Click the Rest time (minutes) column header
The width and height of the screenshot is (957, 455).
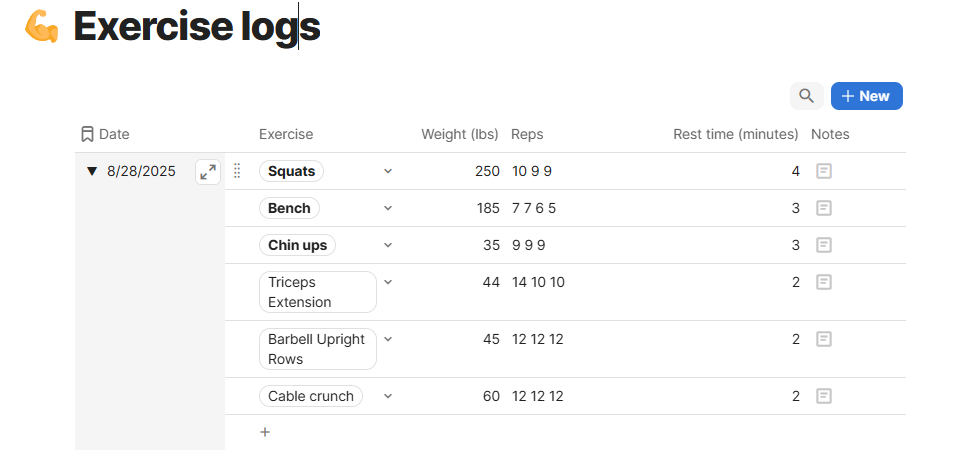coord(735,134)
